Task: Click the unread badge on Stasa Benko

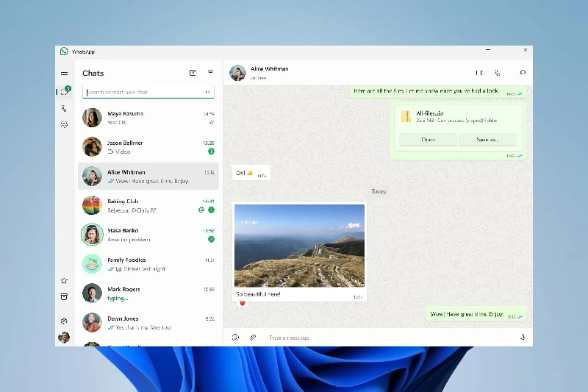Action: (x=211, y=239)
